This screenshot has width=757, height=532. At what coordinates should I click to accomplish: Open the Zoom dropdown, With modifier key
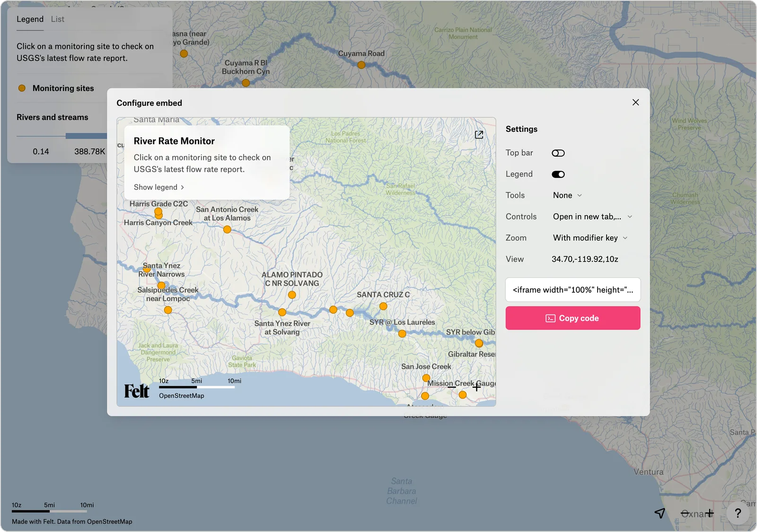point(590,238)
